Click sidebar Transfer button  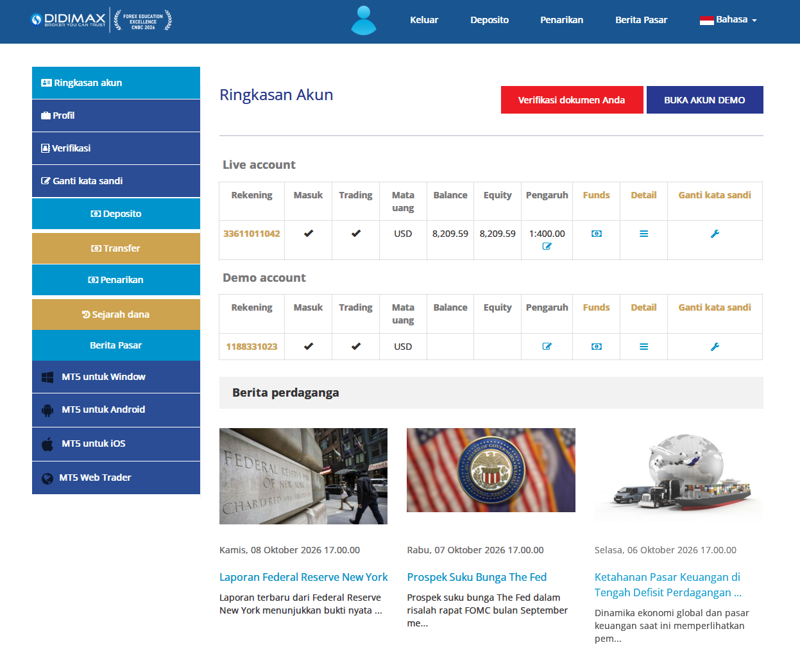(x=116, y=248)
